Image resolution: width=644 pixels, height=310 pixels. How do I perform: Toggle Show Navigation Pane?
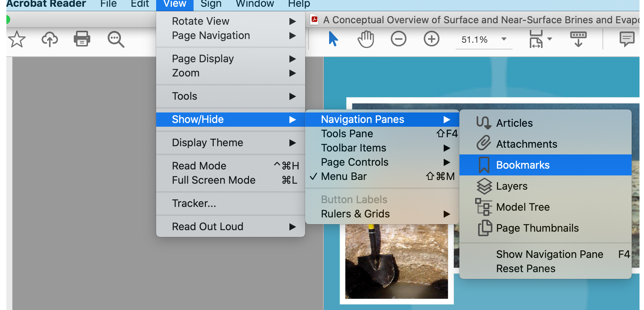(549, 254)
